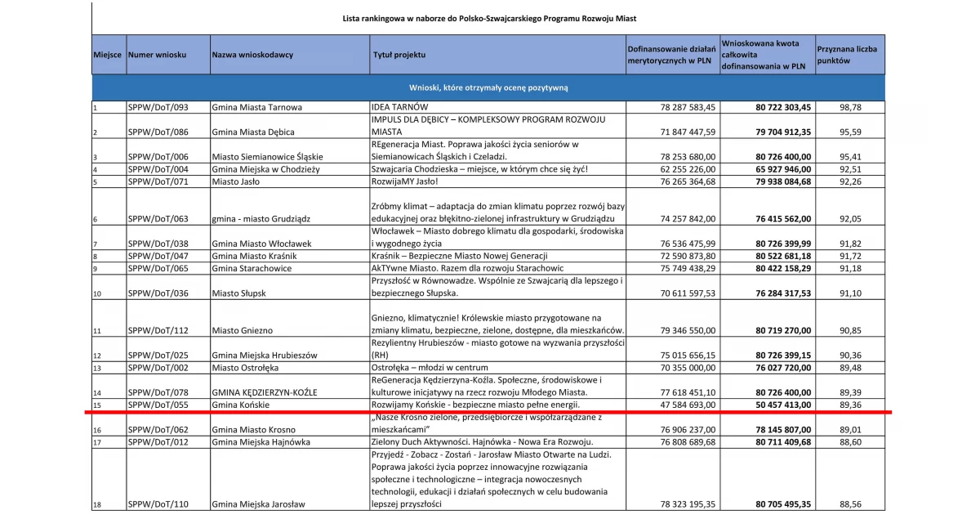Select project title 'Ostrołęka – młodzi w centrum'
This screenshot has height=528, width=980.
pyautogui.click(x=430, y=368)
